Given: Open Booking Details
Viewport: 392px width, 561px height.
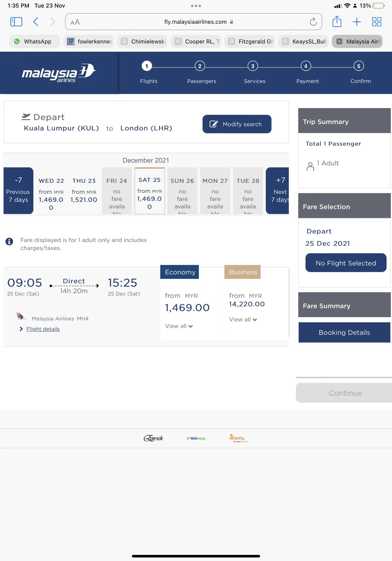Looking at the screenshot, I should pos(344,332).
